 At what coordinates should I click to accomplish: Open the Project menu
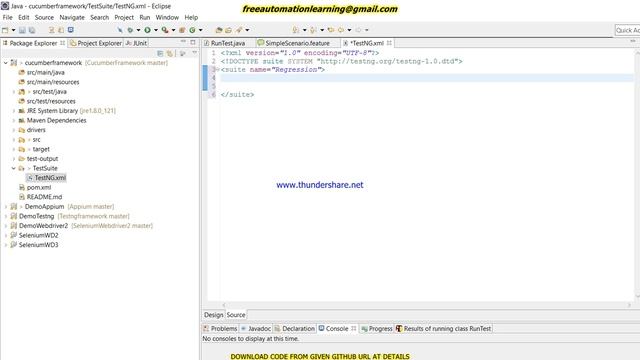pos(124,18)
